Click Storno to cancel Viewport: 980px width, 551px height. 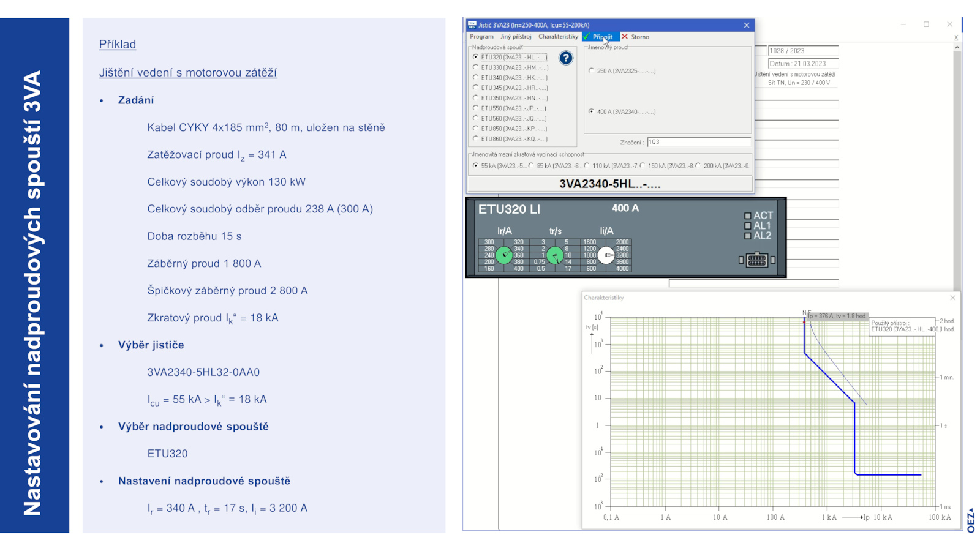pos(636,37)
